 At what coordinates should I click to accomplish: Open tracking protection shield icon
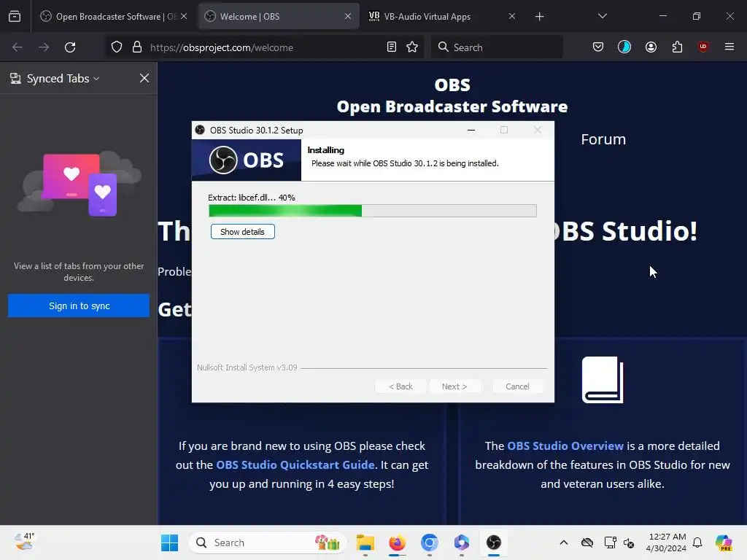coord(117,47)
